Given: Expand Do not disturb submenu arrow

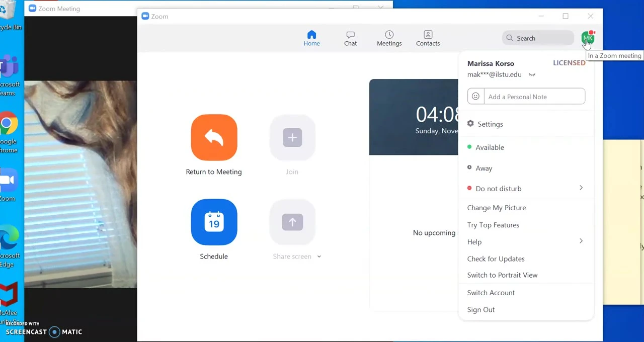Looking at the screenshot, I should tap(581, 188).
